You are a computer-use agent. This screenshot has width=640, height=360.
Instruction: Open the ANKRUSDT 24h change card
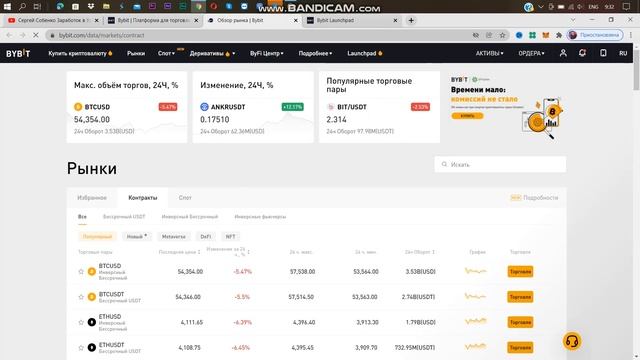point(253,107)
